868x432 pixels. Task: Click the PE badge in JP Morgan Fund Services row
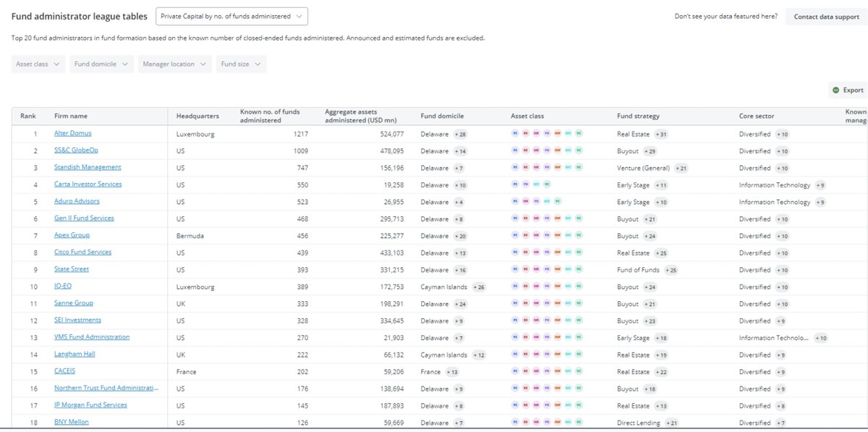click(515, 405)
